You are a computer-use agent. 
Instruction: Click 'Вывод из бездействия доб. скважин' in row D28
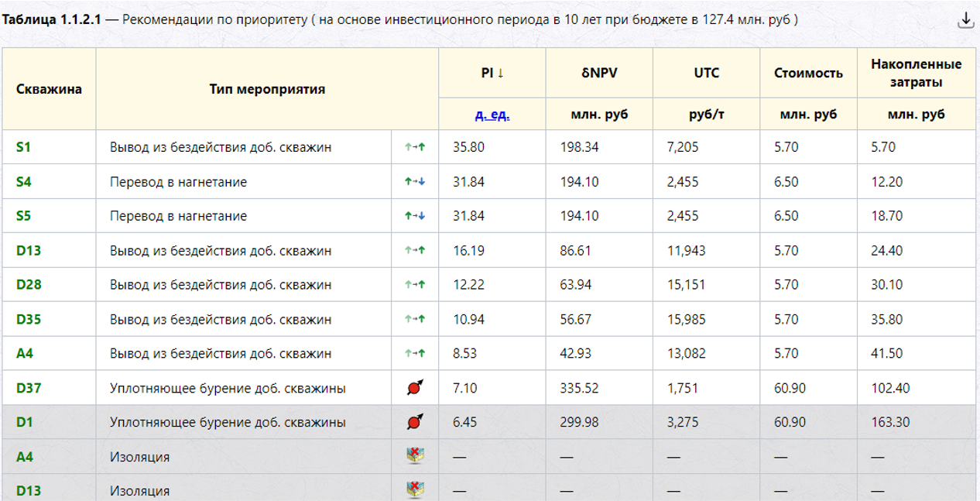click(x=221, y=284)
